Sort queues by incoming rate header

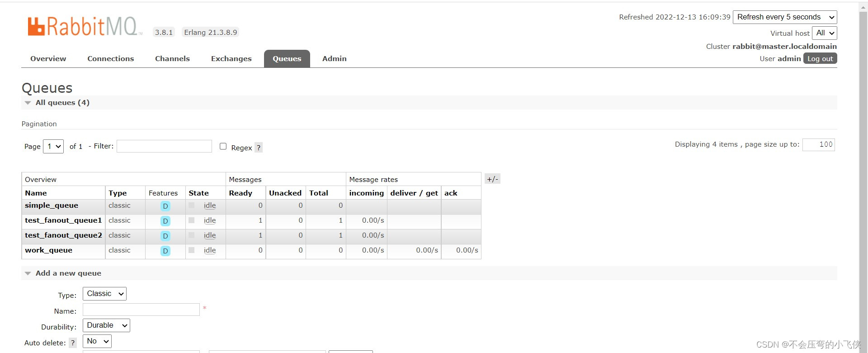(367, 193)
